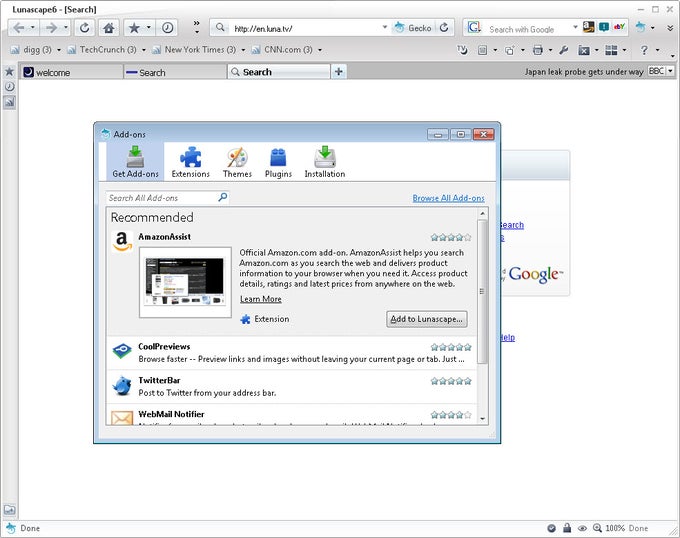The image size is (680, 538).
Task: Switch to the welcome tab
Action: (x=72, y=72)
